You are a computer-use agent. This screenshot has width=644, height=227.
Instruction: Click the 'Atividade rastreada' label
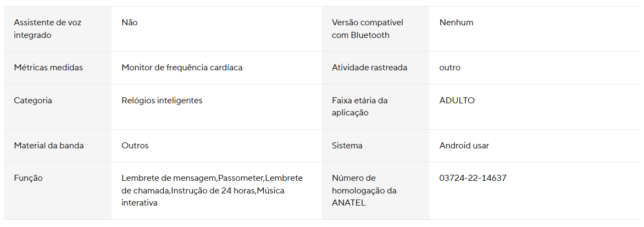pos(369,68)
